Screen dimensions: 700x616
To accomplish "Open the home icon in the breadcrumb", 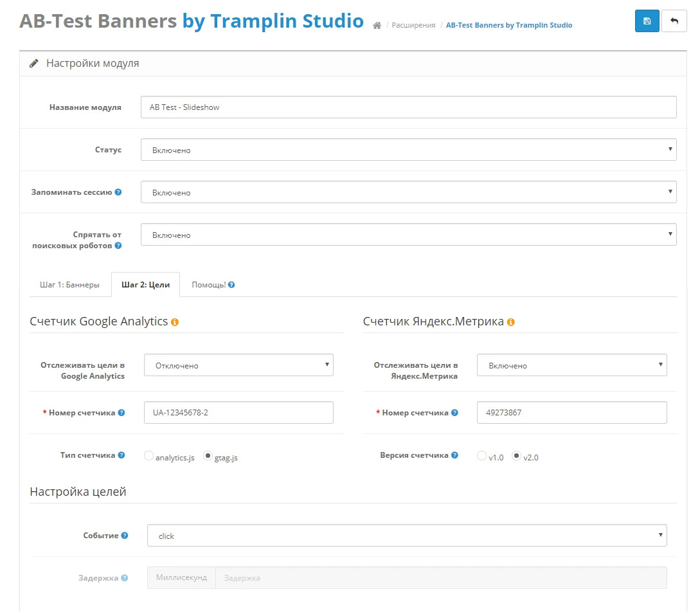I will tap(377, 26).
